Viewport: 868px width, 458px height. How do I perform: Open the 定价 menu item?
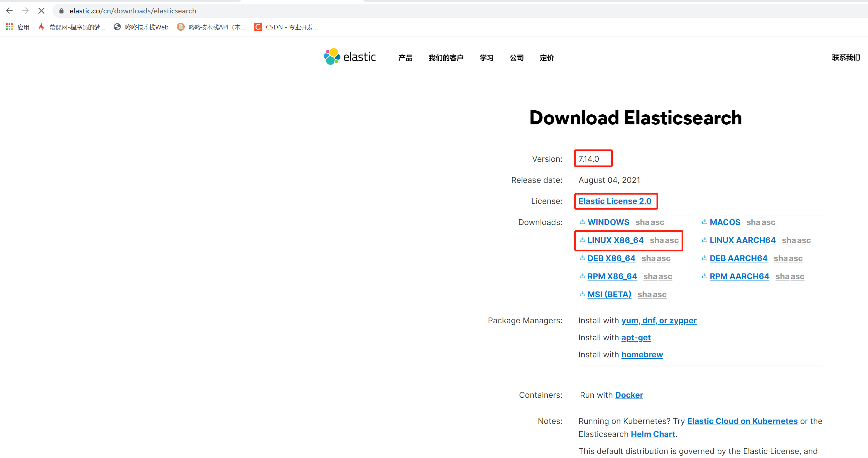(x=547, y=58)
